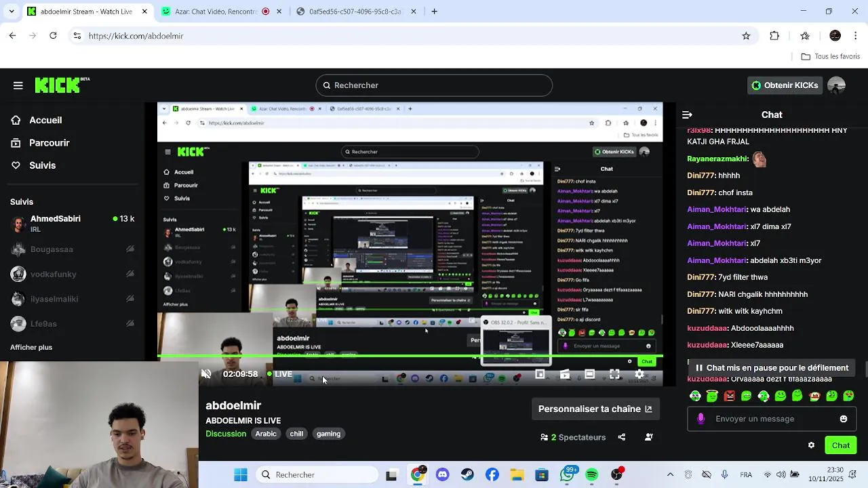Switch to the Azar Chat Vidéo tab
The height and width of the screenshot is (488, 868).
pos(220,12)
